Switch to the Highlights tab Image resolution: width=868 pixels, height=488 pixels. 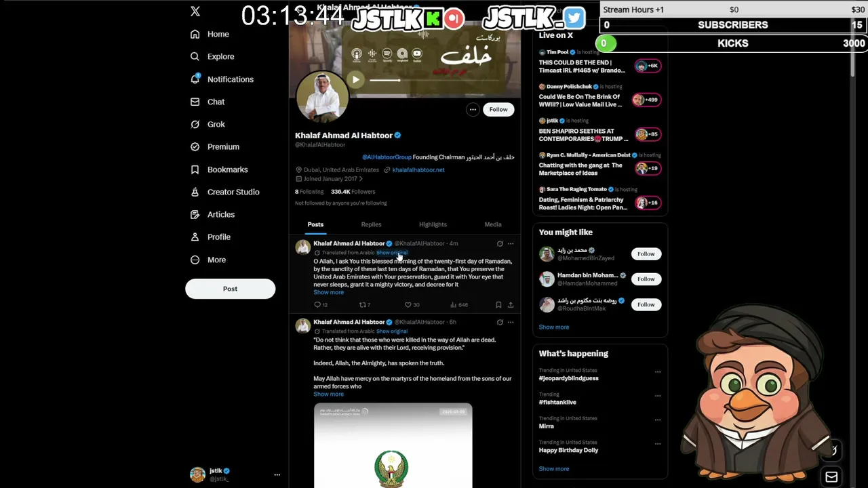tap(433, 224)
